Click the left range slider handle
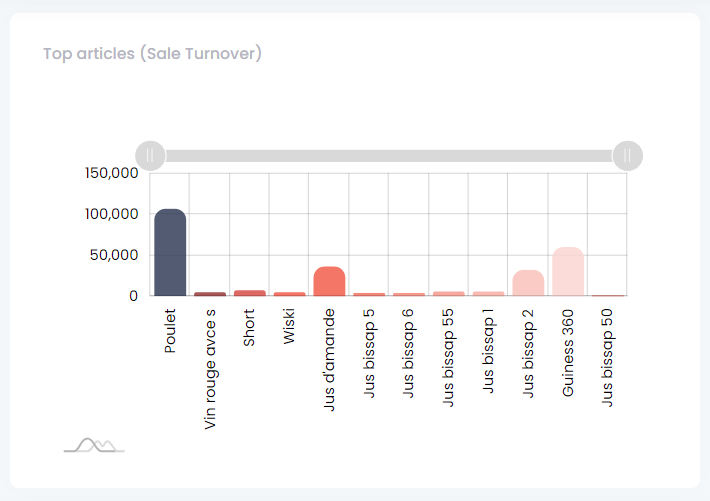 point(150,156)
